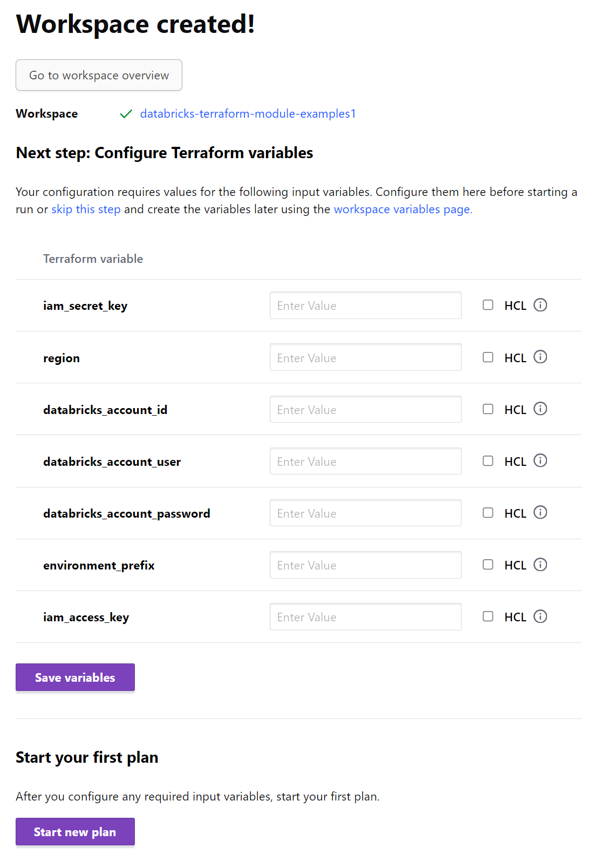Focus the iam_access_key value field

365,617
